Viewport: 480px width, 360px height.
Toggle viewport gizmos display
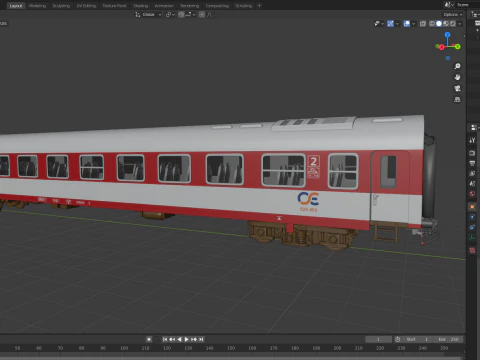[x=390, y=24]
